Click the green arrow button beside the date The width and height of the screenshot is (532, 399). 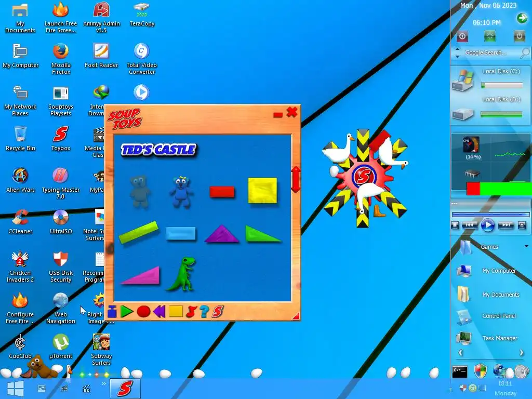522,18
